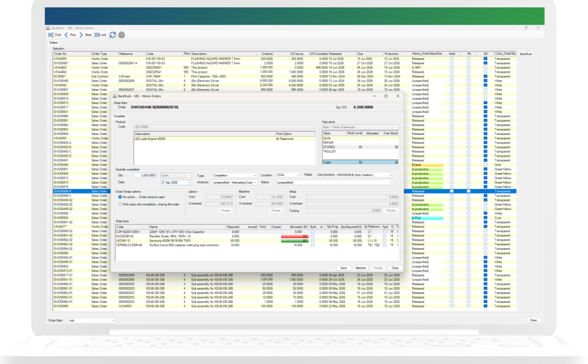Click the Save button

(343, 268)
